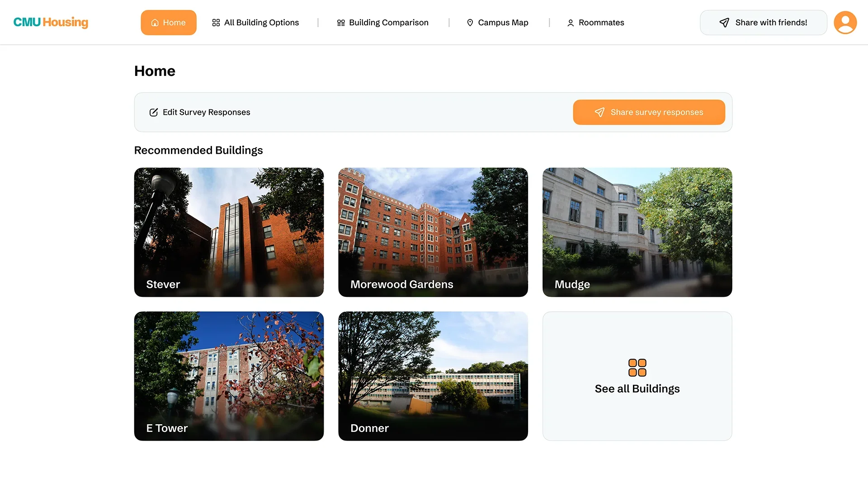Image resolution: width=868 pixels, height=488 pixels.
Task: Click the pencil edit icon for survey responses
Action: click(x=154, y=112)
